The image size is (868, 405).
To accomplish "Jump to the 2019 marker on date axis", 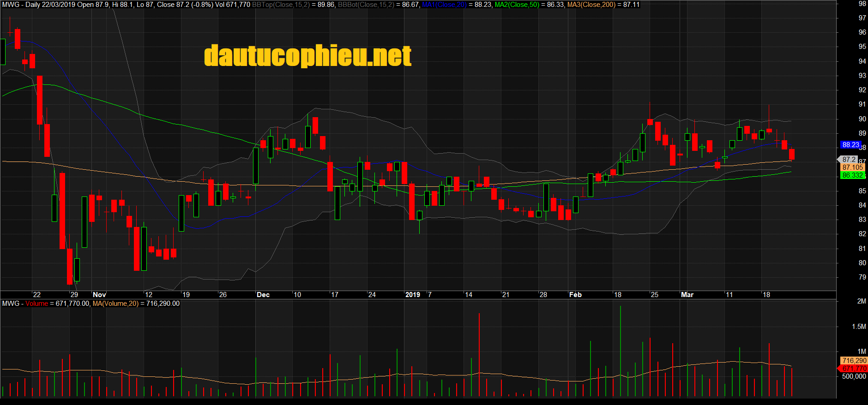I will (412, 295).
